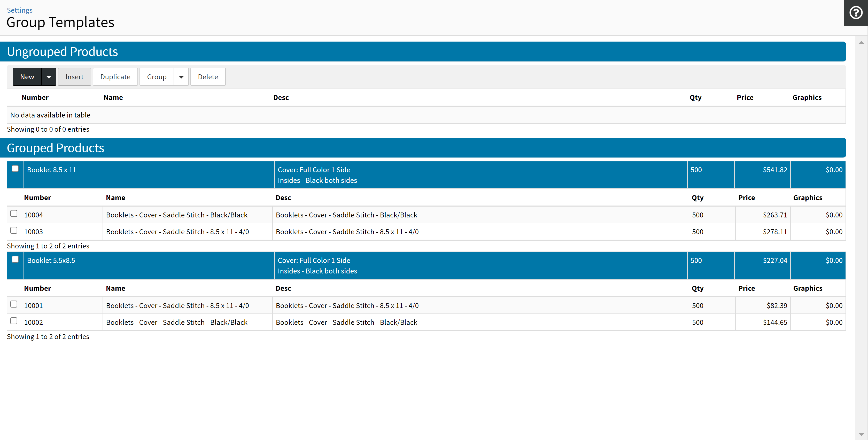Sort ungrouped table by Price header
The width and height of the screenshot is (868, 440).
[x=745, y=97]
